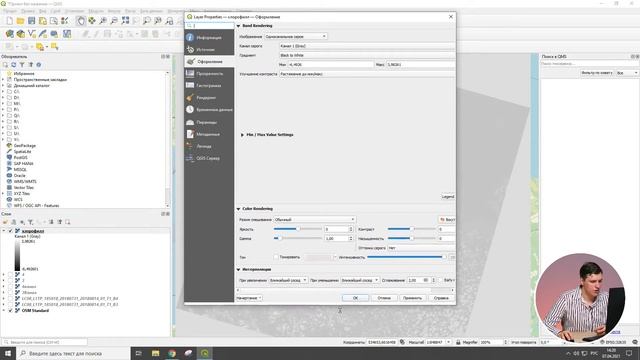
Task: Click the Layer Properties search field
Action: [210, 26]
